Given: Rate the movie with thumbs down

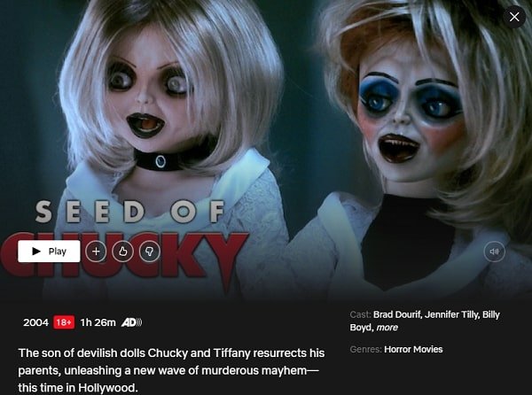Looking at the screenshot, I should (149, 252).
